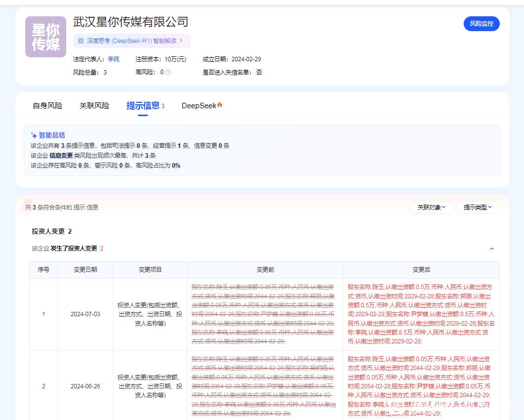524x420 pixels.
Task: Select the 2024-06-26 change record row
Action: (x=85, y=386)
